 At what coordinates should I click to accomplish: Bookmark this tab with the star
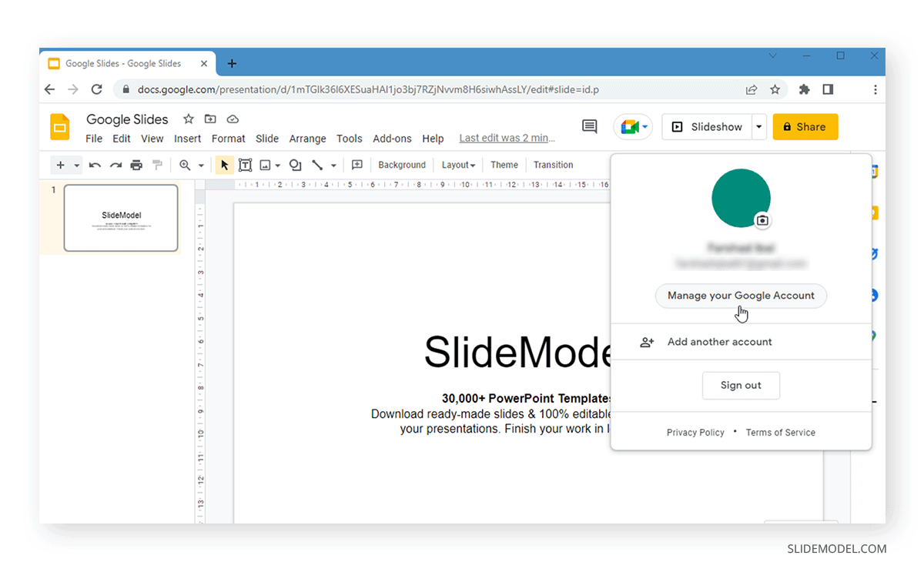[775, 89]
